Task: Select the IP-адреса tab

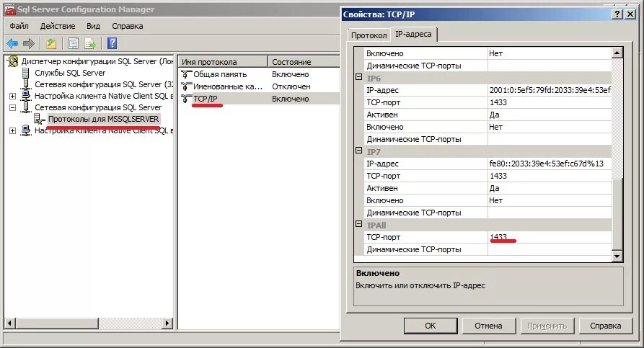Action: pyautogui.click(x=413, y=34)
